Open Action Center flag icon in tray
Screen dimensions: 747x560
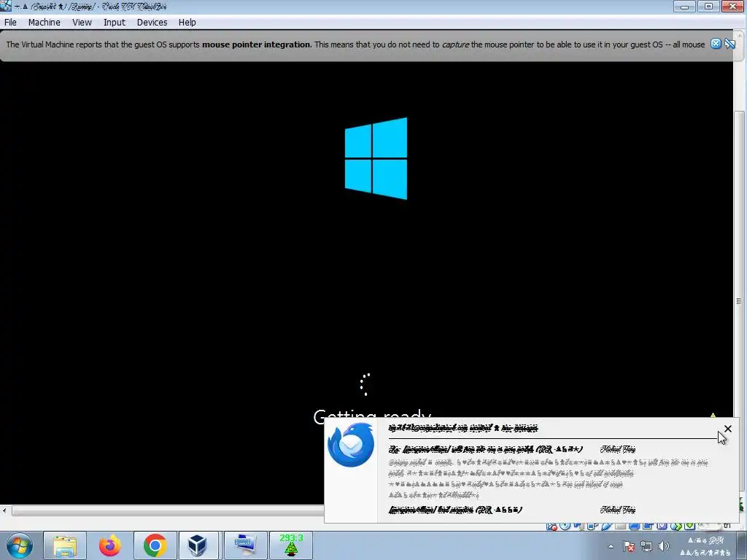click(628, 546)
